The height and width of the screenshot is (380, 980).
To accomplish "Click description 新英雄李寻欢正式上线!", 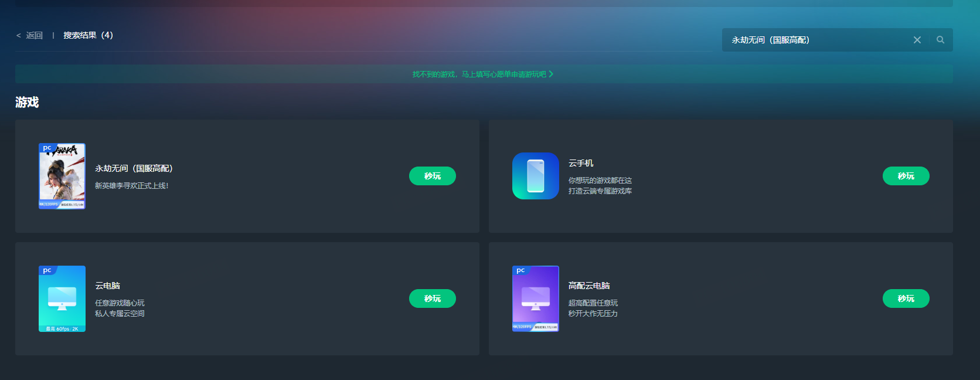I will coord(131,186).
